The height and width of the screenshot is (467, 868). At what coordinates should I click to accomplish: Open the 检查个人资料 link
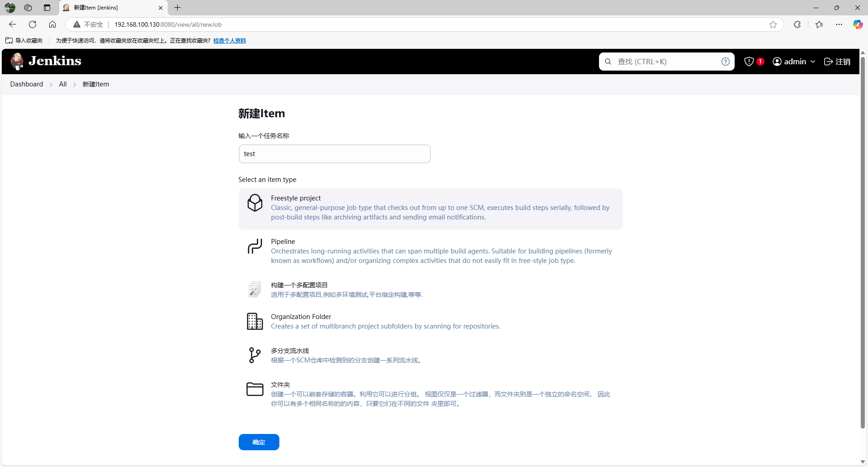coord(229,41)
